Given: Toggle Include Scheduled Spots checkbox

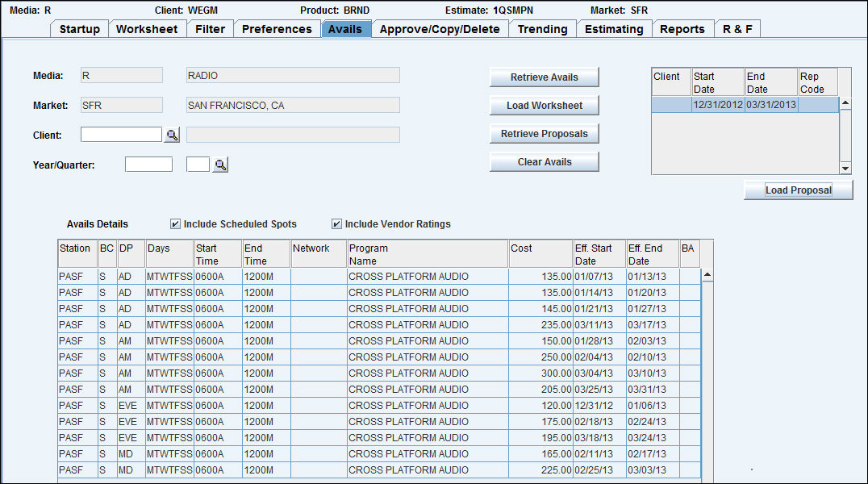Looking at the screenshot, I should coord(175,223).
